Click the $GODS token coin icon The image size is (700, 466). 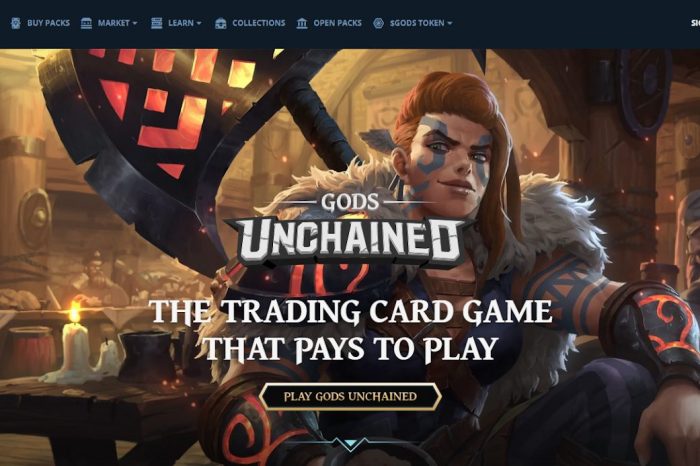pyautogui.click(x=379, y=23)
